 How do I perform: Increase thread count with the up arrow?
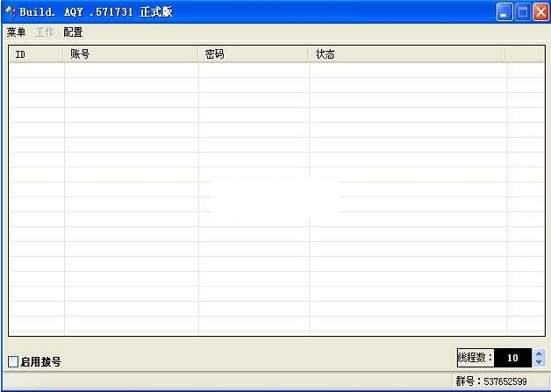pos(539,353)
